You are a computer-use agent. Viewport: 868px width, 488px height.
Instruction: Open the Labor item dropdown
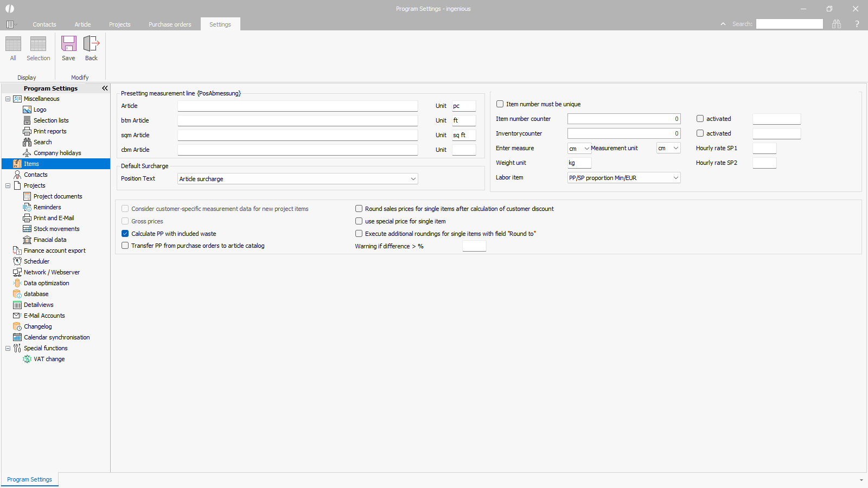675,178
